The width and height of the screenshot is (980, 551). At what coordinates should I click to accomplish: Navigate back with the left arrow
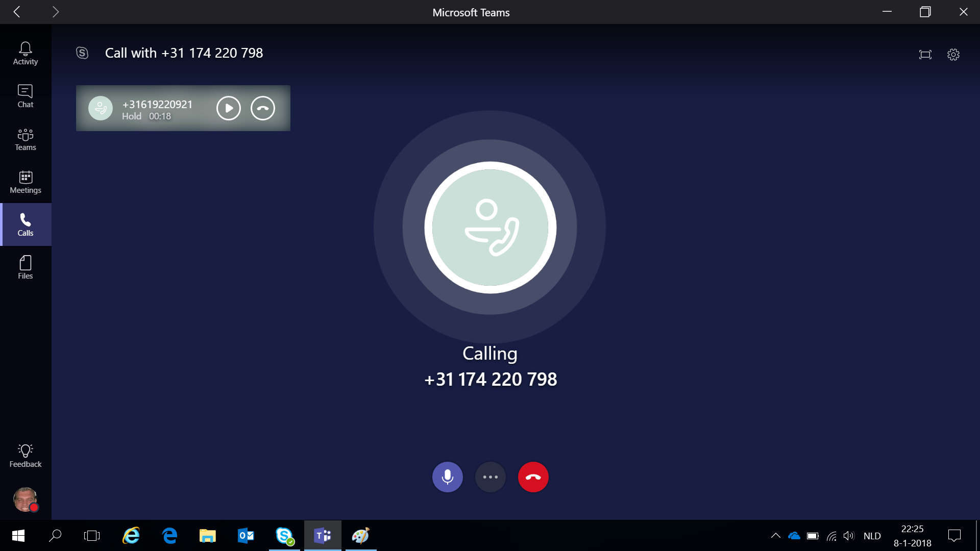tap(17, 12)
